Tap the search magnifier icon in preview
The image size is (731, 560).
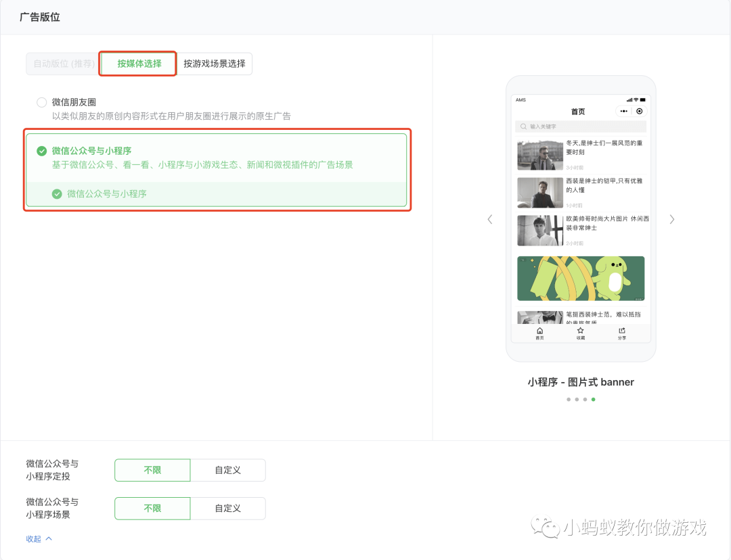(x=523, y=126)
